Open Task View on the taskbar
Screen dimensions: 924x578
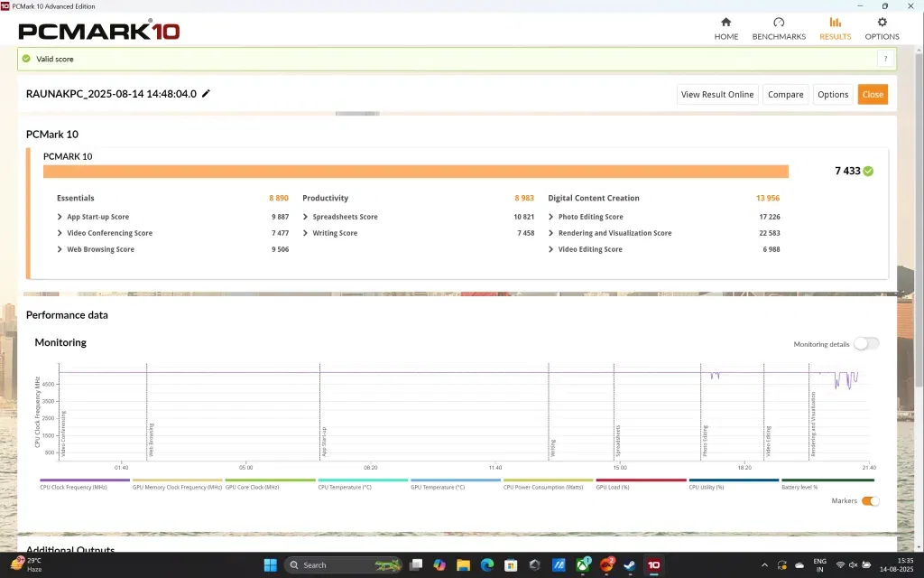click(416, 565)
